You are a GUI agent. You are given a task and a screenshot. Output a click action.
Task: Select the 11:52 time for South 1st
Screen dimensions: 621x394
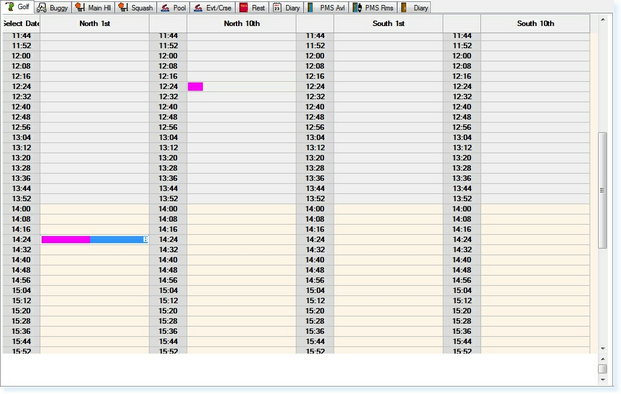click(x=315, y=46)
